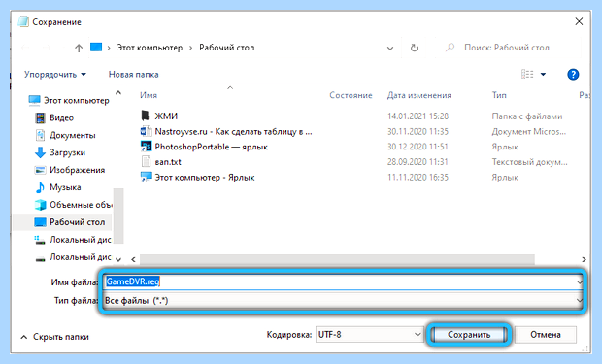602x364 pixels.
Task: Select the Nastroyvse.ru Word document icon
Action: point(146,131)
